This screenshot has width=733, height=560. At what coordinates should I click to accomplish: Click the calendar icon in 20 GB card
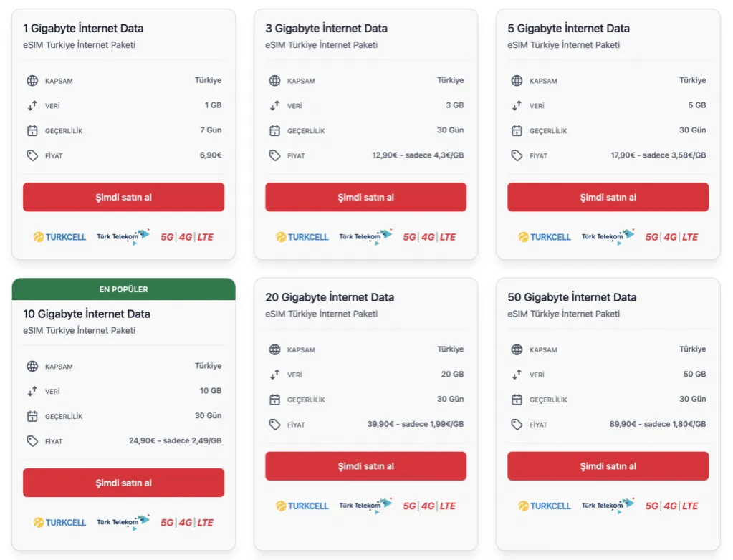click(x=274, y=400)
